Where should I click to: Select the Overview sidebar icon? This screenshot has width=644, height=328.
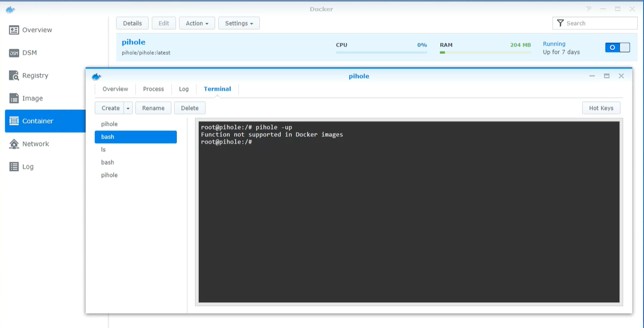(x=14, y=30)
